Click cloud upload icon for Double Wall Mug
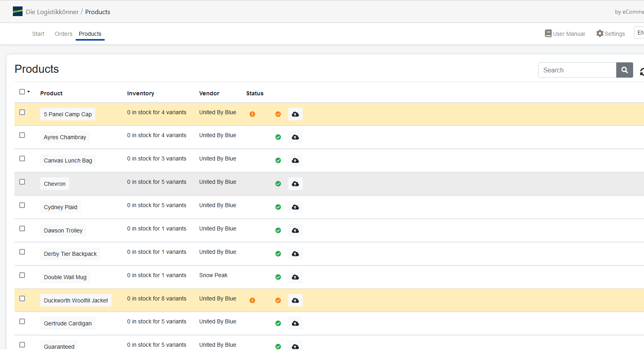This screenshot has height=362, width=644. point(295,277)
